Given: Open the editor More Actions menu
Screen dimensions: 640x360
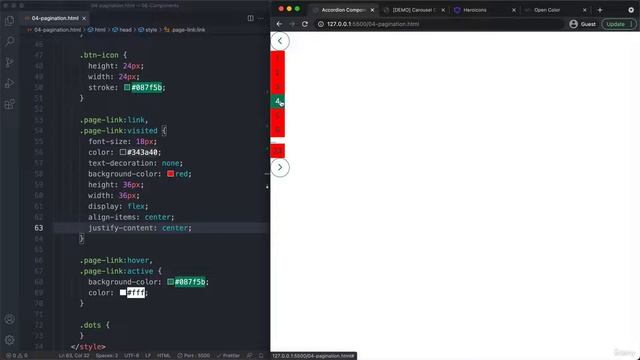Looking at the screenshot, I should tap(261, 18).
